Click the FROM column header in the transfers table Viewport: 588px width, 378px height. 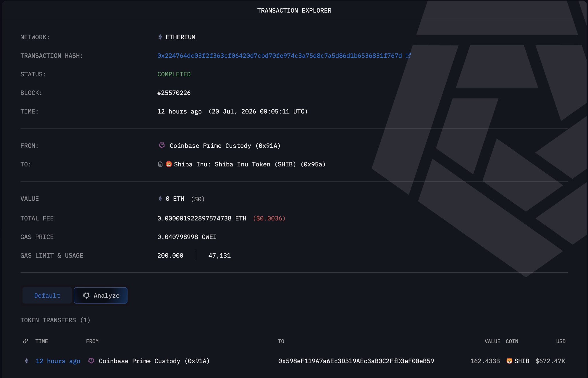coord(92,341)
